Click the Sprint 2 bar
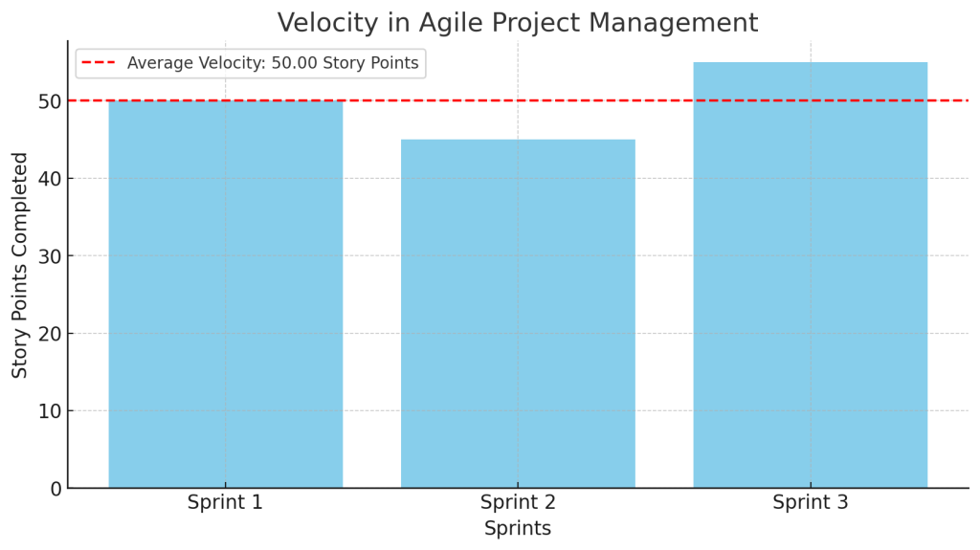The width and height of the screenshot is (980, 550). (x=518, y=314)
